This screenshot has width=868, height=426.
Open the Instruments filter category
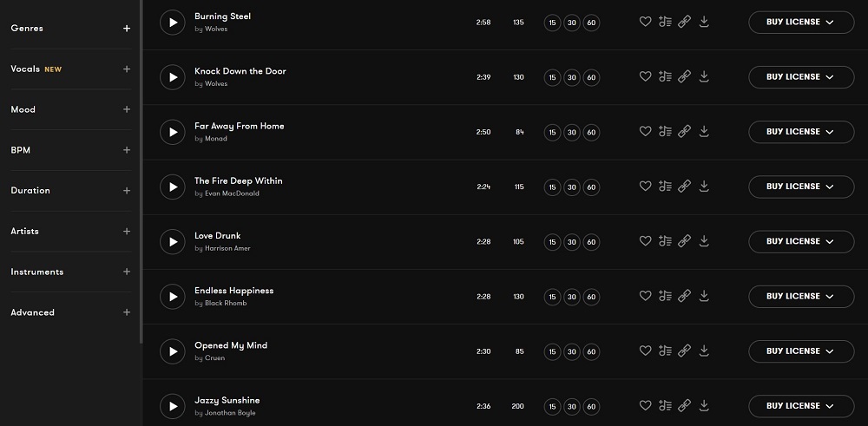click(x=127, y=272)
